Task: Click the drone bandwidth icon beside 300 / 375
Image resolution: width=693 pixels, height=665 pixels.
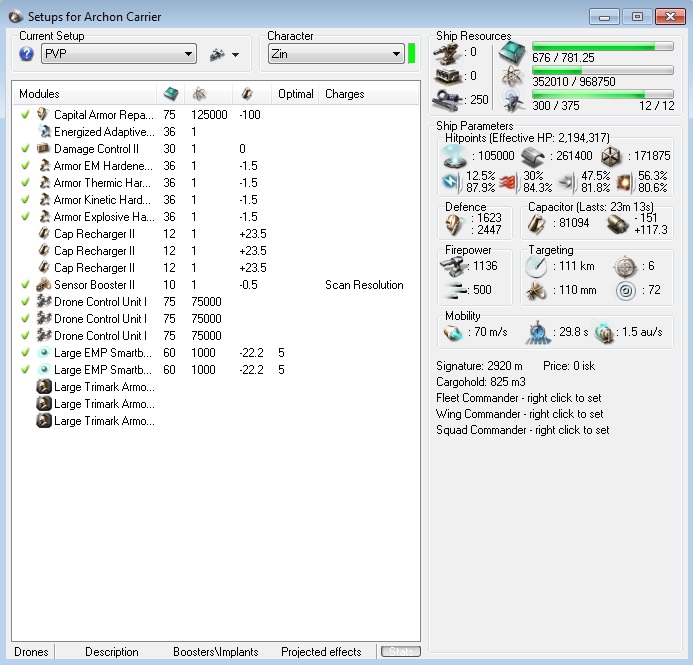Action: pos(513,101)
